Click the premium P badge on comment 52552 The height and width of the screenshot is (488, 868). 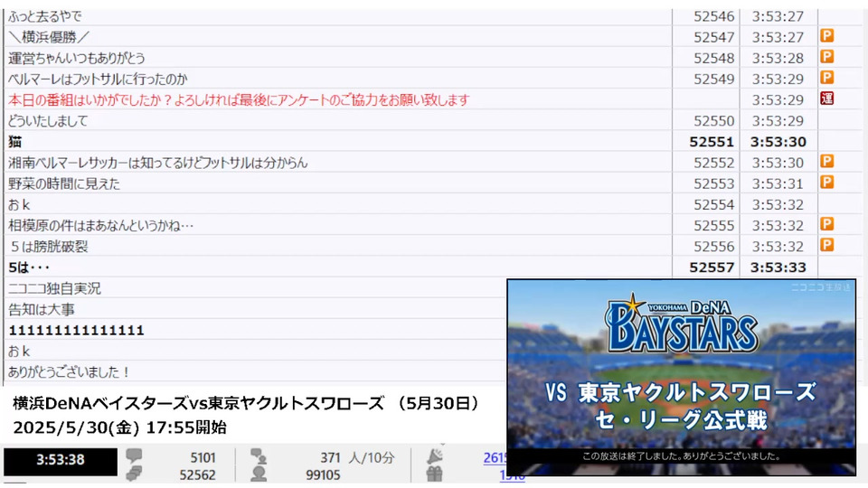pos(827,162)
